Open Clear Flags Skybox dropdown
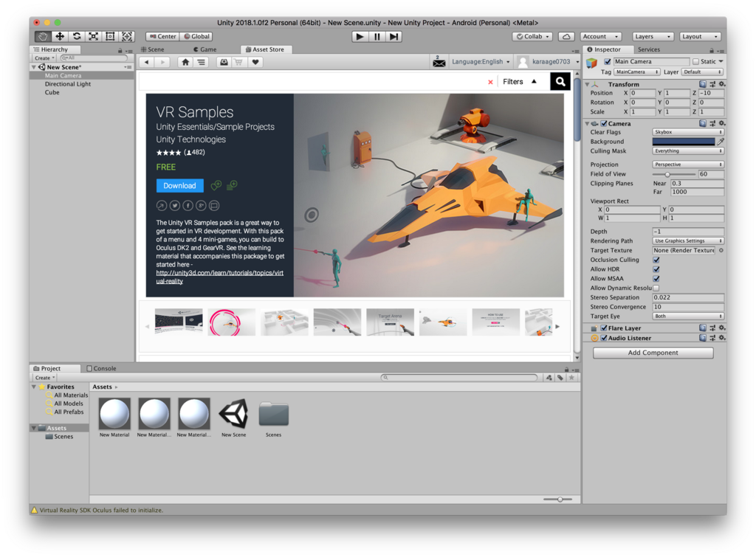This screenshot has height=557, width=756. tap(688, 132)
